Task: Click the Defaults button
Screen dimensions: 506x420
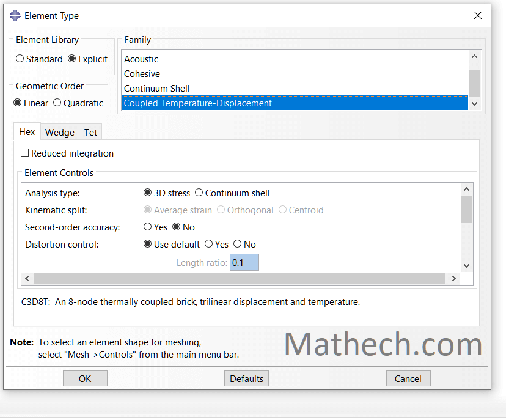Action: (x=246, y=378)
